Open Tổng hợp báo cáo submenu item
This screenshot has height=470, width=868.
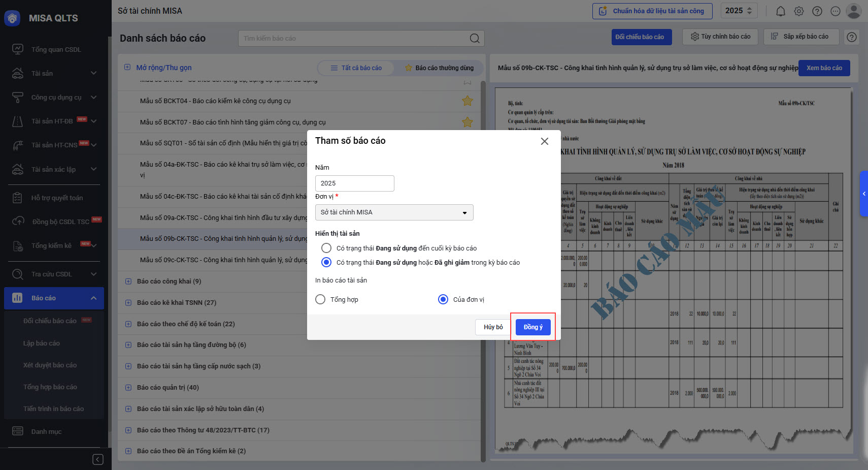pos(50,387)
